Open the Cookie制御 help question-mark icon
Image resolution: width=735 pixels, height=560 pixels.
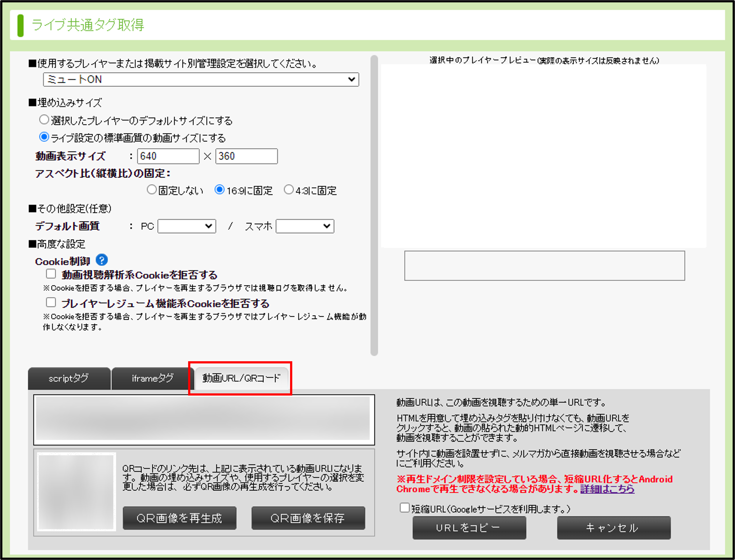point(102,260)
